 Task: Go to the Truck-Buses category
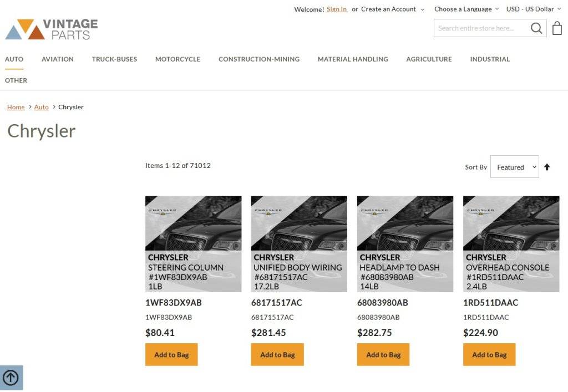point(114,59)
